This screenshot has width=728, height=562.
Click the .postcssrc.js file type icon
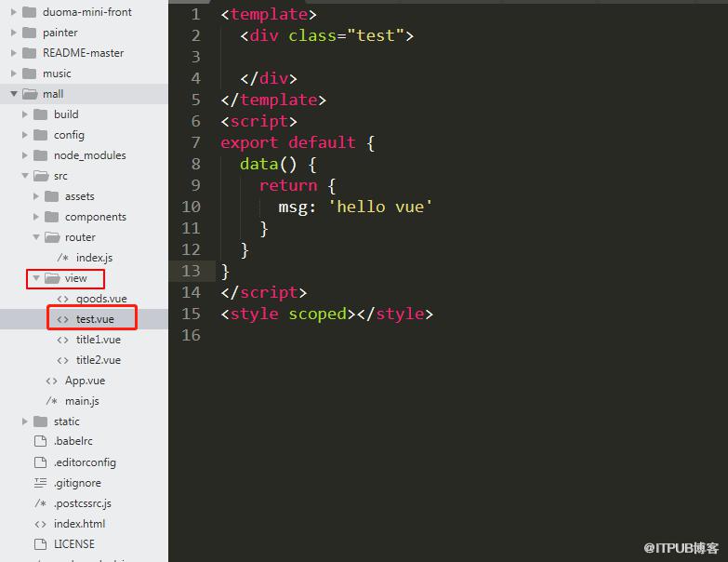[40, 503]
